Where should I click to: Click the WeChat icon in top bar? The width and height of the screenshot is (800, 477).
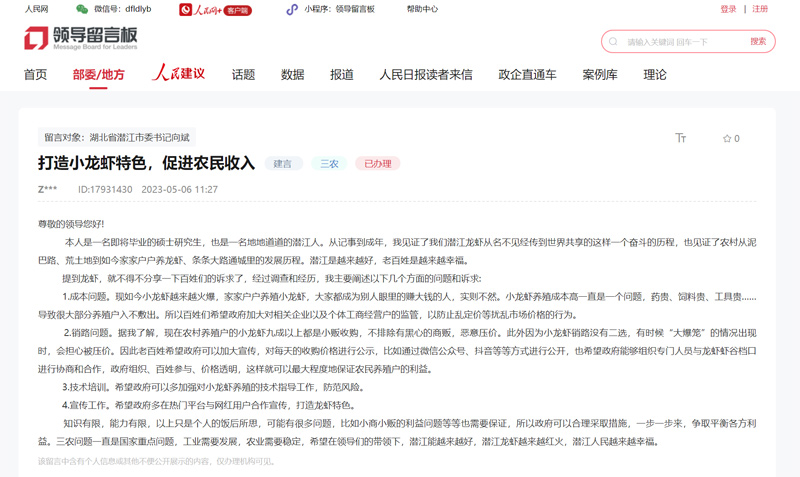pyautogui.click(x=82, y=9)
